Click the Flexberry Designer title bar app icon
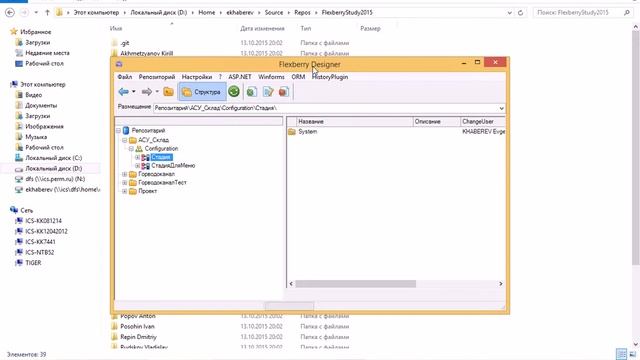The height and width of the screenshot is (360, 640). pyautogui.click(x=119, y=64)
